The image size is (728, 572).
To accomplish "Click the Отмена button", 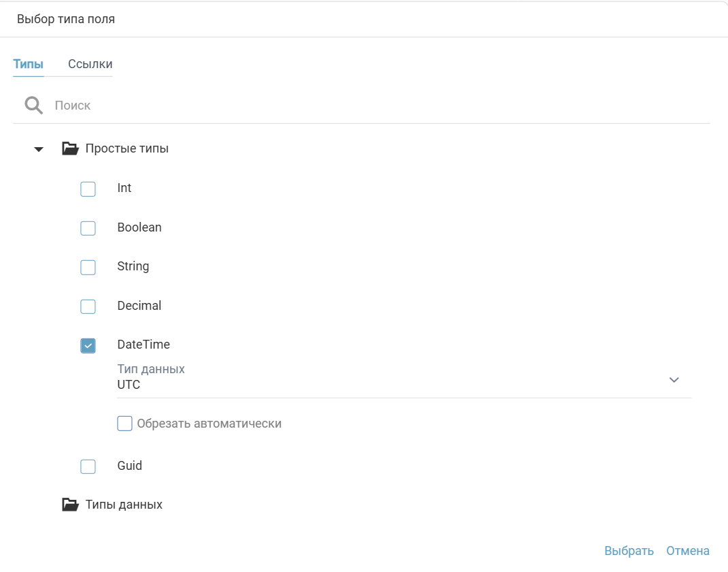I will (x=687, y=551).
